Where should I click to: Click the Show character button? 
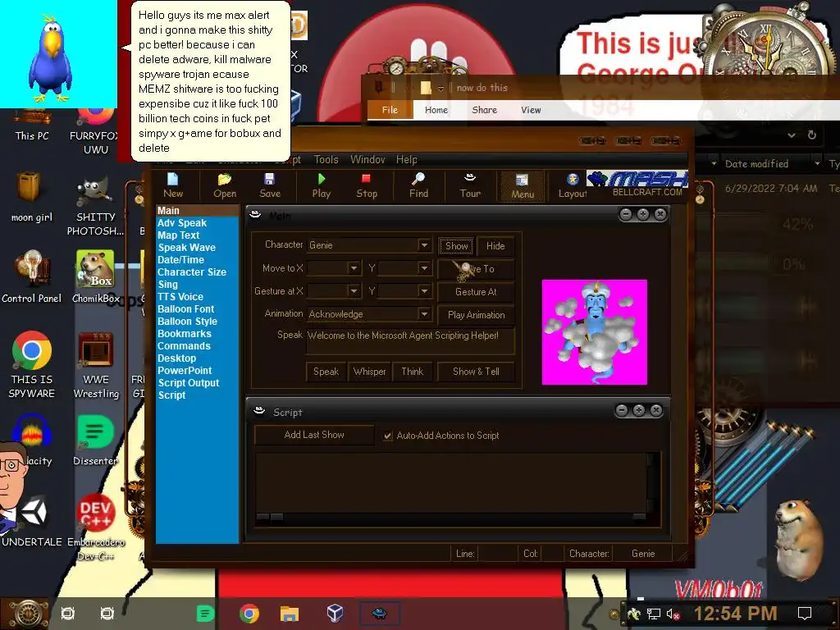[456, 246]
